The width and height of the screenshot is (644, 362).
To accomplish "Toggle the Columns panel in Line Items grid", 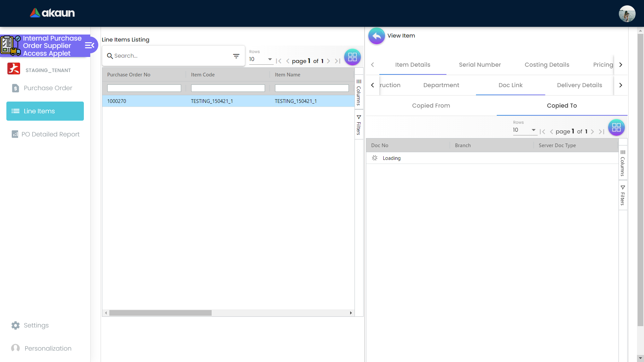I will point(359,92).
